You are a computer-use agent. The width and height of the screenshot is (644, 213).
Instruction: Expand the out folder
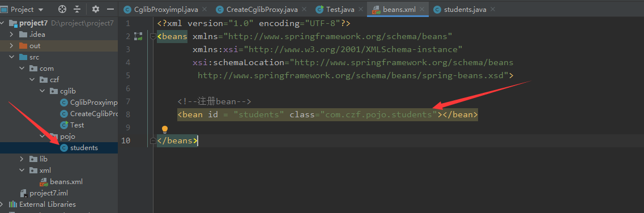[11, 45]
